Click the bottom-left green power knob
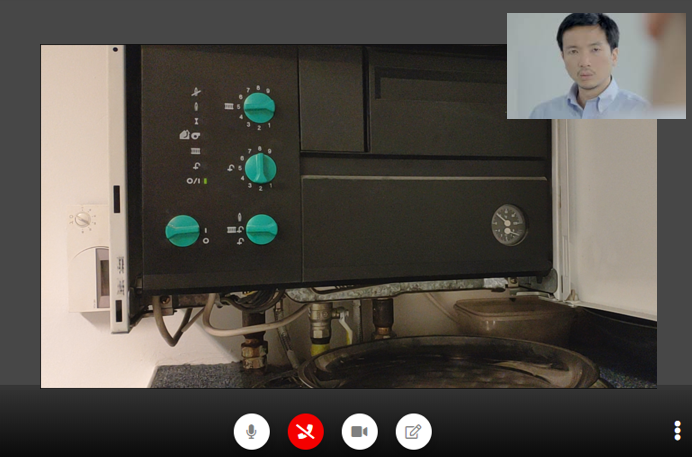Viewport: 692px width, 457px height. [x=182, y=231]
